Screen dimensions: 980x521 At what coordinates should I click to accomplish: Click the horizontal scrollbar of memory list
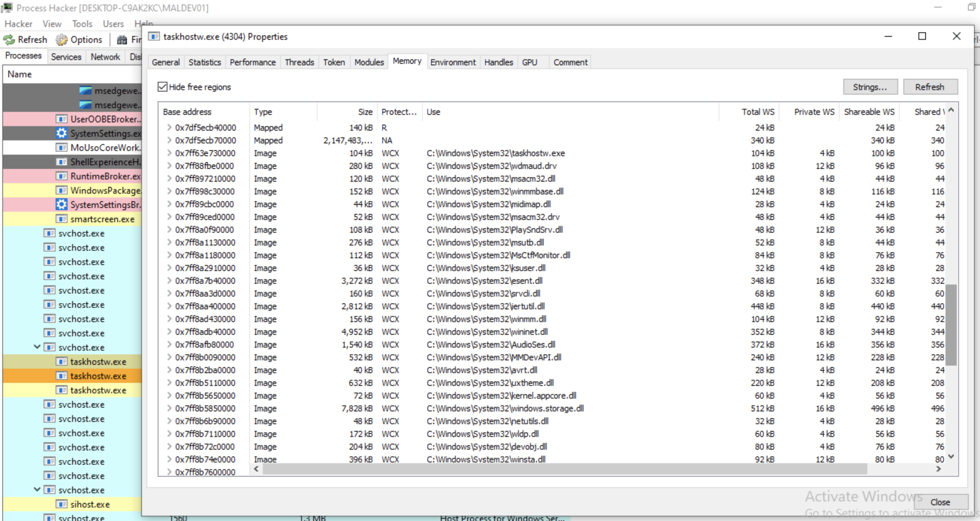point(563,469)
